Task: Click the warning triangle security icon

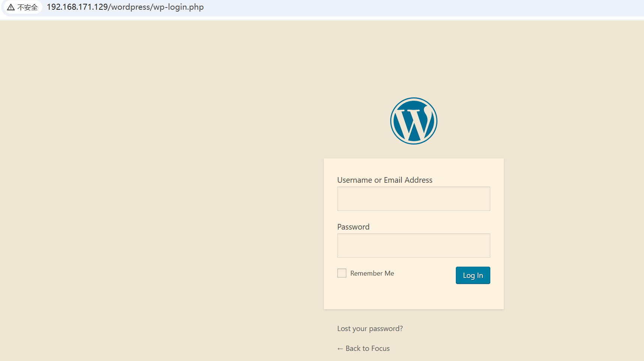Action: click(x=11, y=7)
